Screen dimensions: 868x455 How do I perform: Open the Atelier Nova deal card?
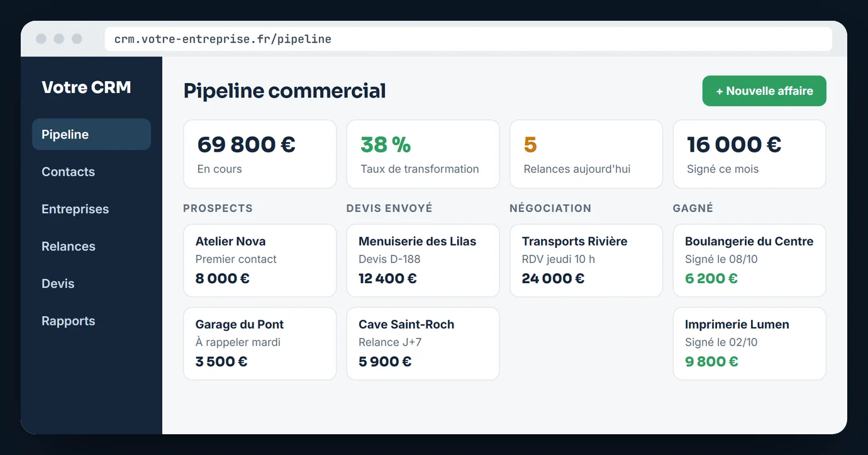[x=260, y=261]
